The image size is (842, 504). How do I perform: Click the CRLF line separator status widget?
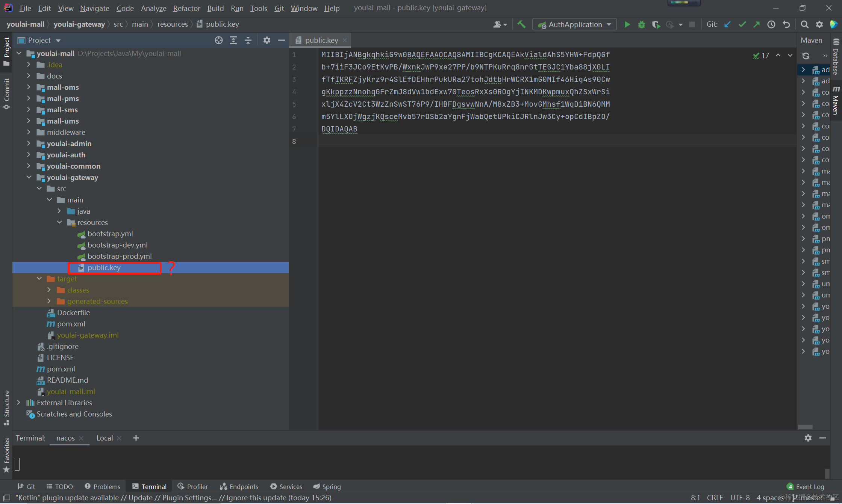[x=715, y=498]
